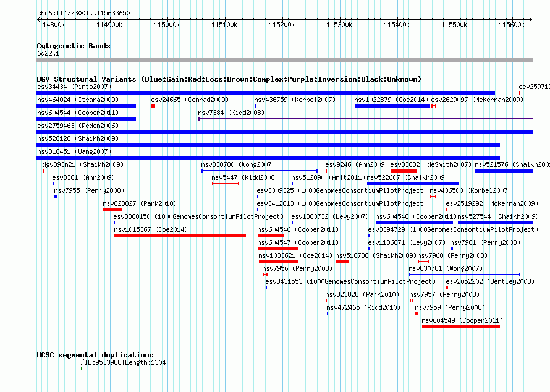This screenshot has height=392, width=550.
Task: Click nsv823828 (Park2010) label
Action: pos(362,294)
